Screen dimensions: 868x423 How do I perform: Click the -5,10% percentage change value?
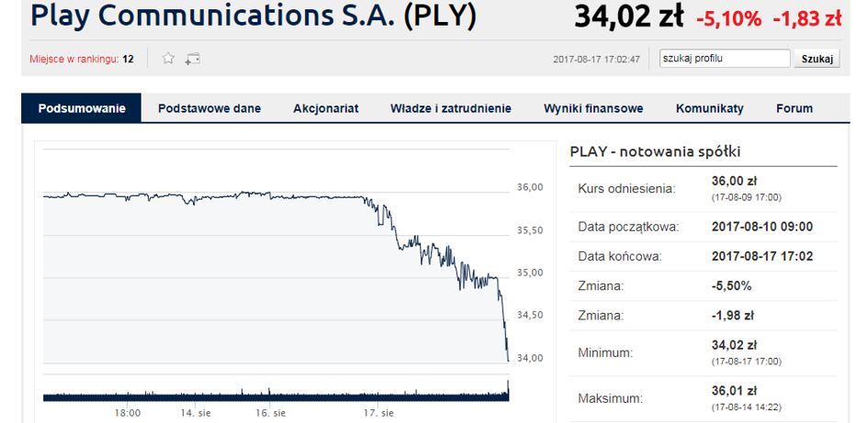tap(730, 18)
